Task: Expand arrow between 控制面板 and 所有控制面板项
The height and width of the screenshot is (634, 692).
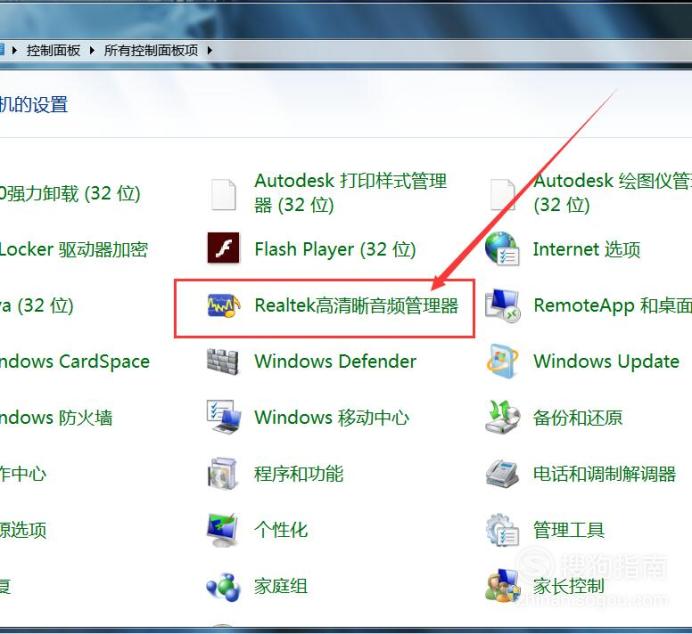Action: tap(92, 51)
